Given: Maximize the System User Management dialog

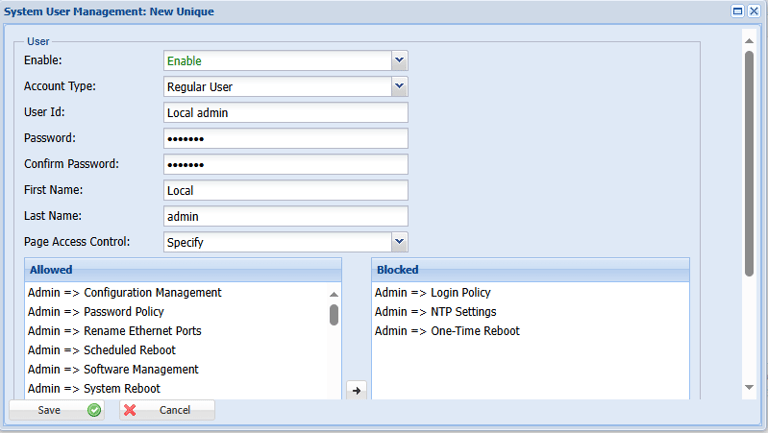Looking at the screenshot, I should 737,11.
